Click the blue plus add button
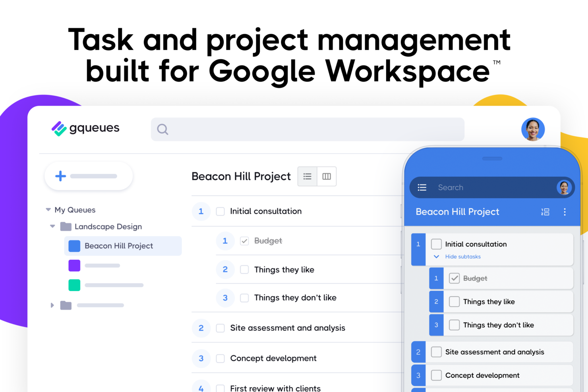The image size is (588, 392). point(60,176)
